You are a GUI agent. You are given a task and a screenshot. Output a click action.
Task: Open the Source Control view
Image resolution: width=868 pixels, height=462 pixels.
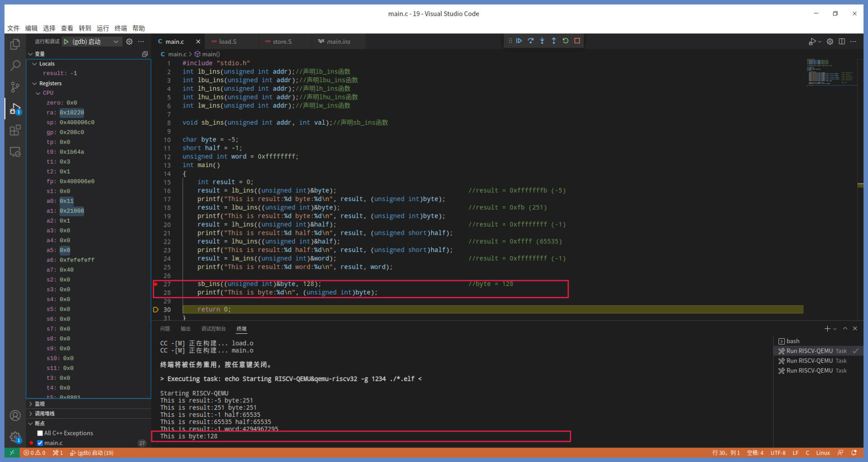[15, 87]
